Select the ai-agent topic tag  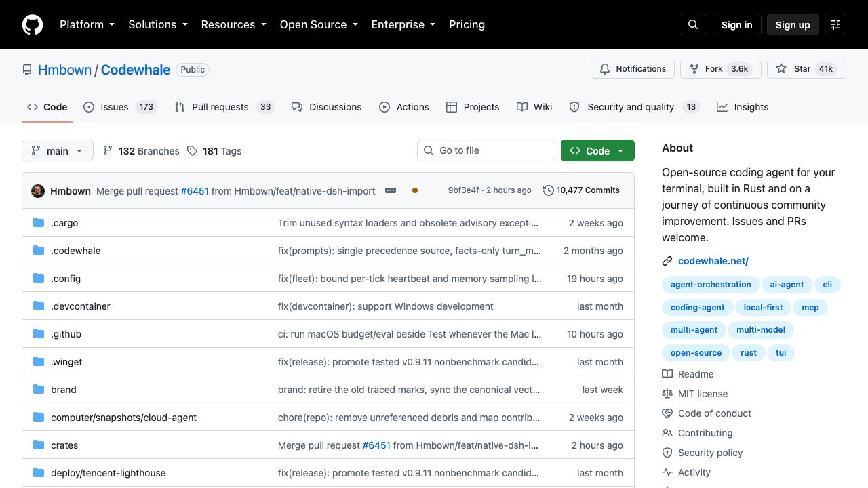787,285
